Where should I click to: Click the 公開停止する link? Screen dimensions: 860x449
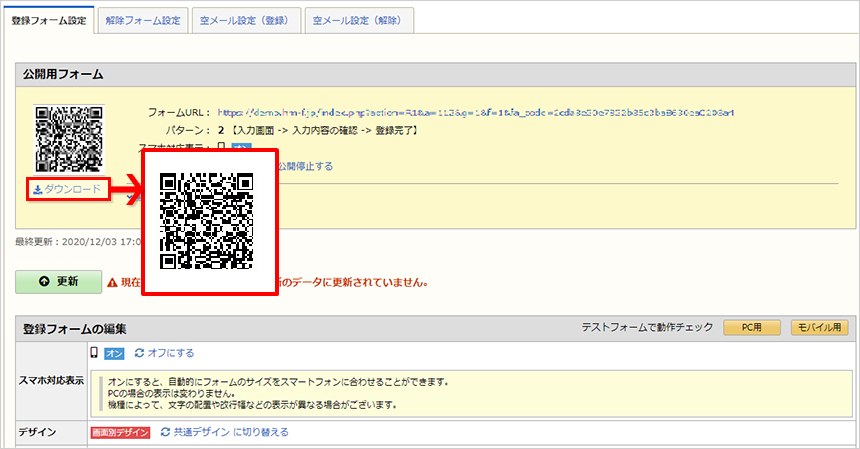tap(305, 166)
